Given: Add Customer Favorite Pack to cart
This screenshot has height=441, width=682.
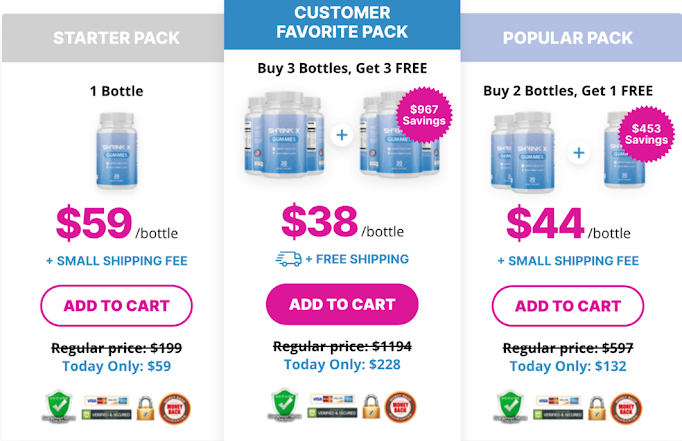Looking at the screenshot, I should (342, 304).
